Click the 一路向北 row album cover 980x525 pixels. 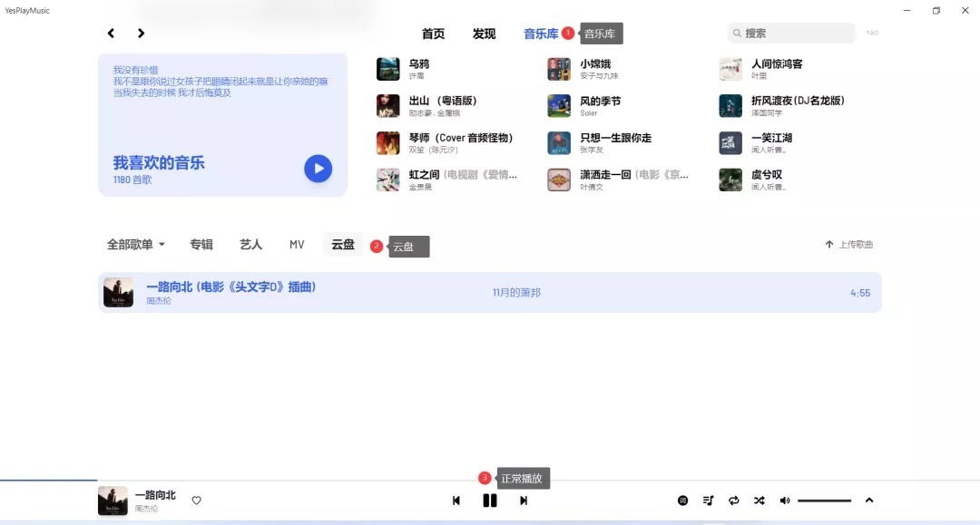pyautogui.click(x=118, y=293)
